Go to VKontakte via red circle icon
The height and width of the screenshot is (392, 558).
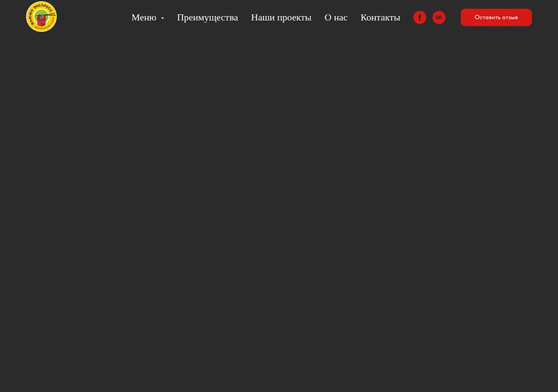(x=439, y=18)
